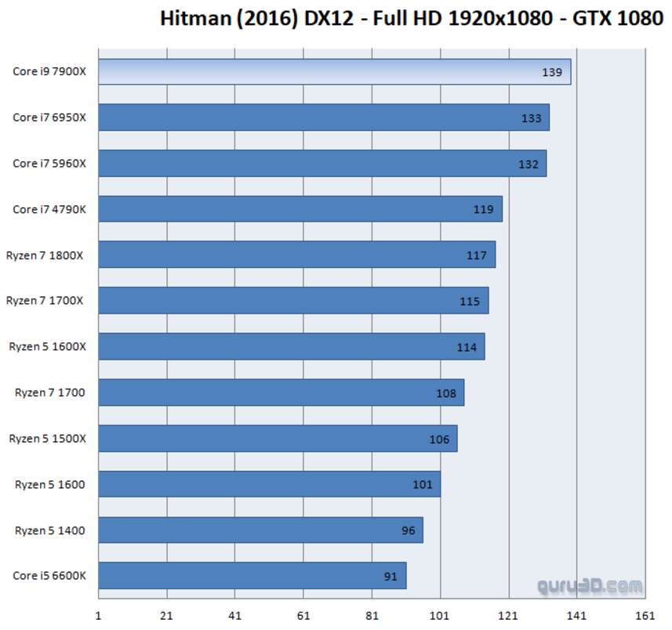This screenshot has width=672, height=630.
Task: Select the Core i7 6950X label
Action: (x=49, y=118)
